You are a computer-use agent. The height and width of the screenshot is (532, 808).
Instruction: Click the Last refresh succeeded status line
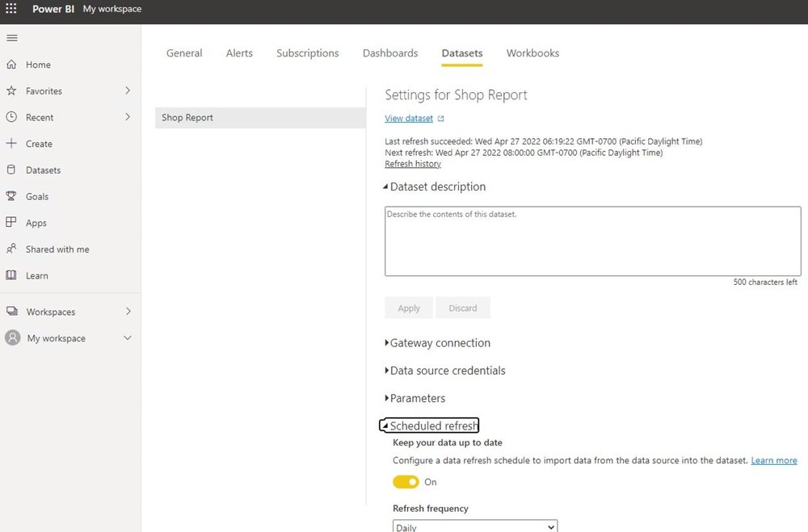(543, 141)
